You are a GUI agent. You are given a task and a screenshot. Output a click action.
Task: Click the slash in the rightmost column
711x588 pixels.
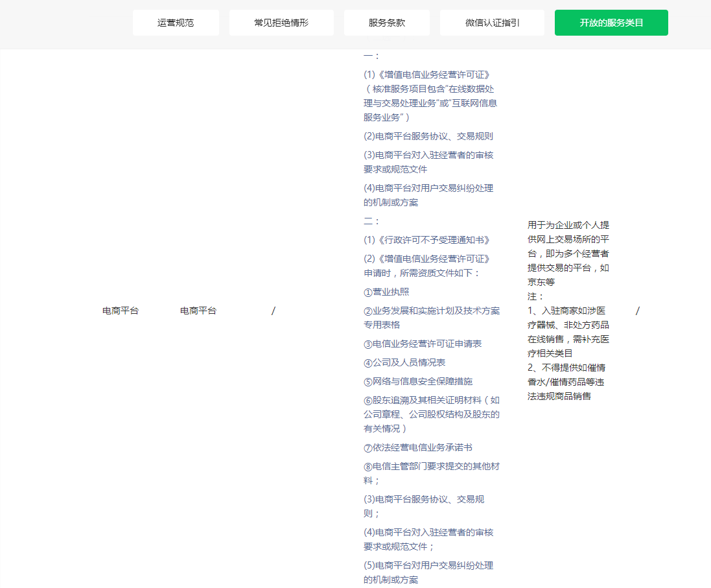[638, 311]
